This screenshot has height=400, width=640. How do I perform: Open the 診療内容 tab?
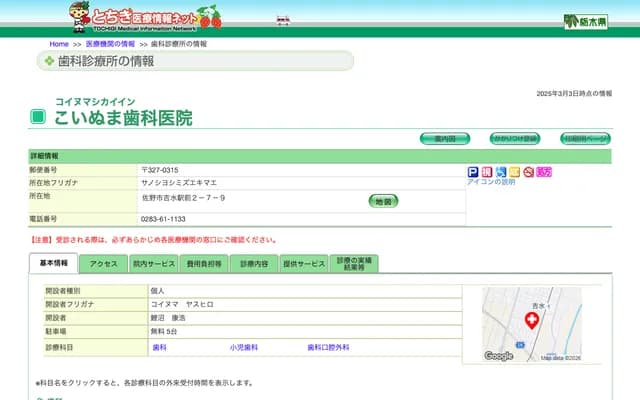[x=254, y=264]
